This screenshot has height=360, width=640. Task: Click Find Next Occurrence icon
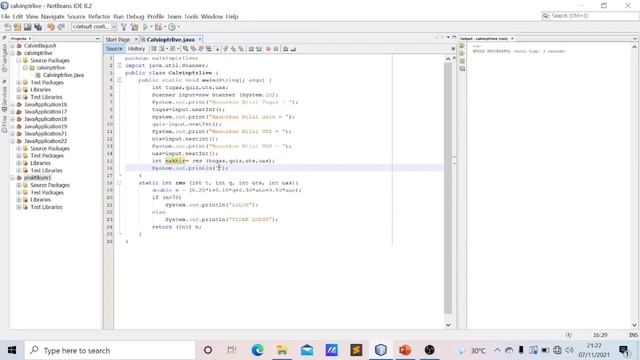pyautogui.click(x=201, y=49)
